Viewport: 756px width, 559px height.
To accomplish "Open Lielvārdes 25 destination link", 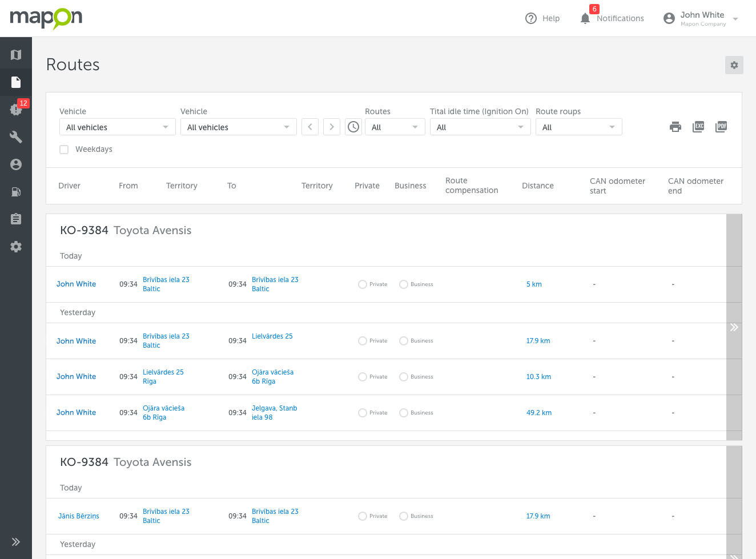I will click(272, 336).
